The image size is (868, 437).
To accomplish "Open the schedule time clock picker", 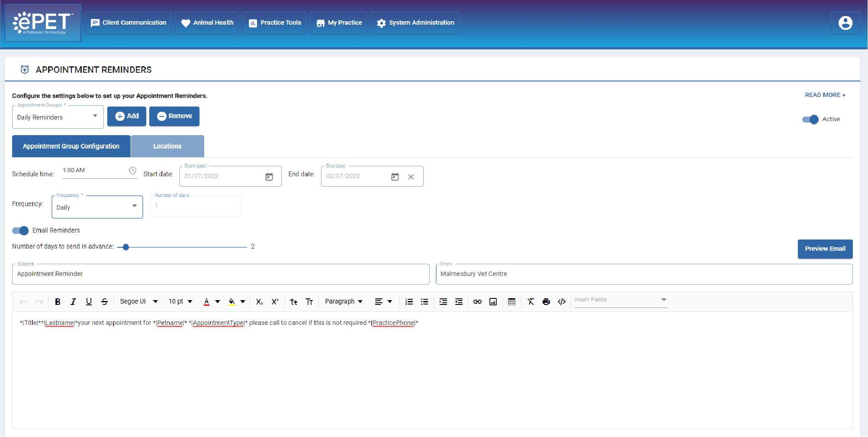I will [133, 171].
